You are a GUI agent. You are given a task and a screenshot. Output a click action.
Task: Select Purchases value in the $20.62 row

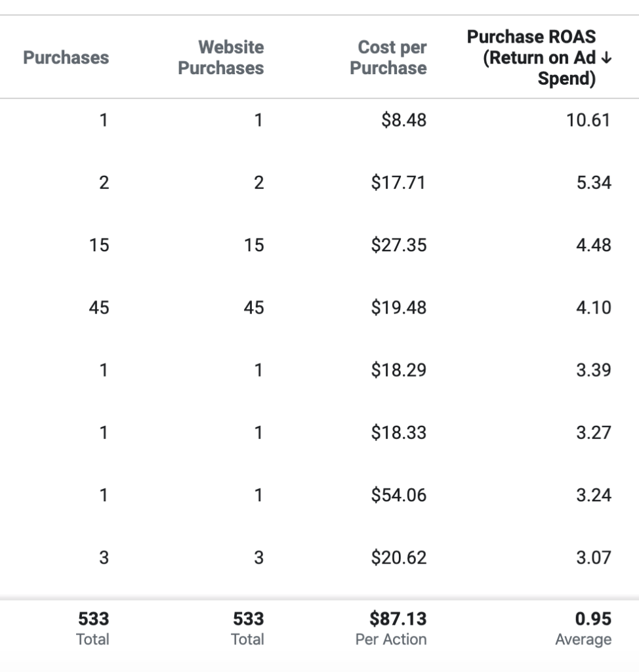point(104,558)
